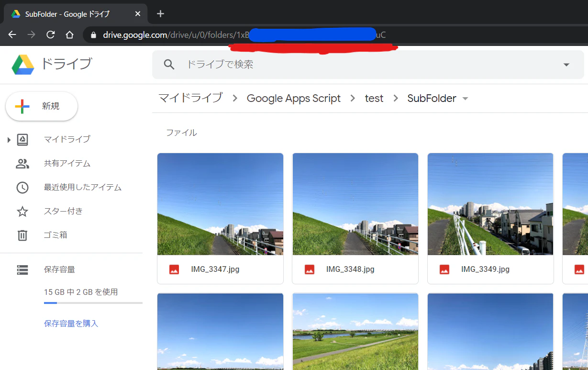Image resolution: width=588 pixels, height=370 pixels.
Task: Open 共有アイテム in sidebar
Action: (67, 163)
